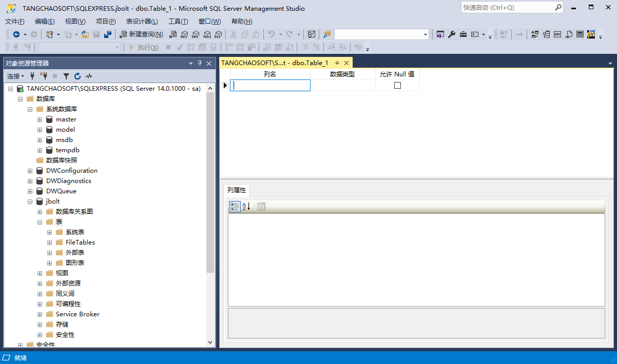
Task: Click the database engine query icon beside 新建查询
Action: (x=173, y=34)
